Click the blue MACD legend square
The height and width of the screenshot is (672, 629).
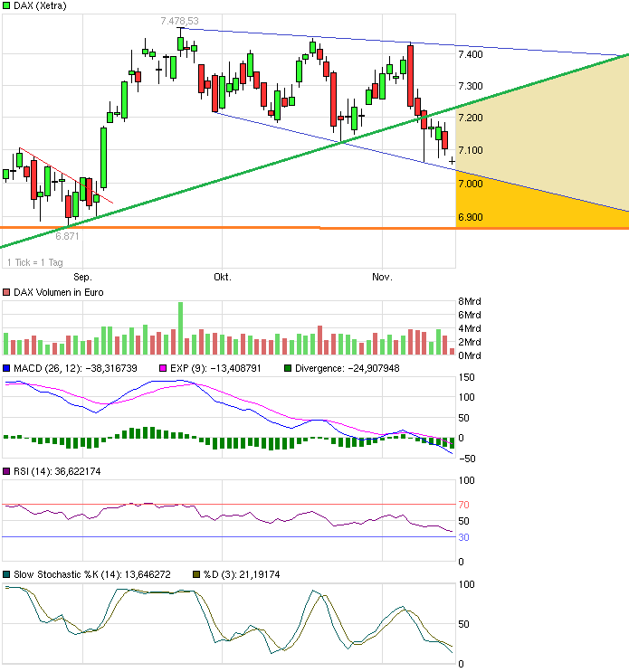click(6, 368)
